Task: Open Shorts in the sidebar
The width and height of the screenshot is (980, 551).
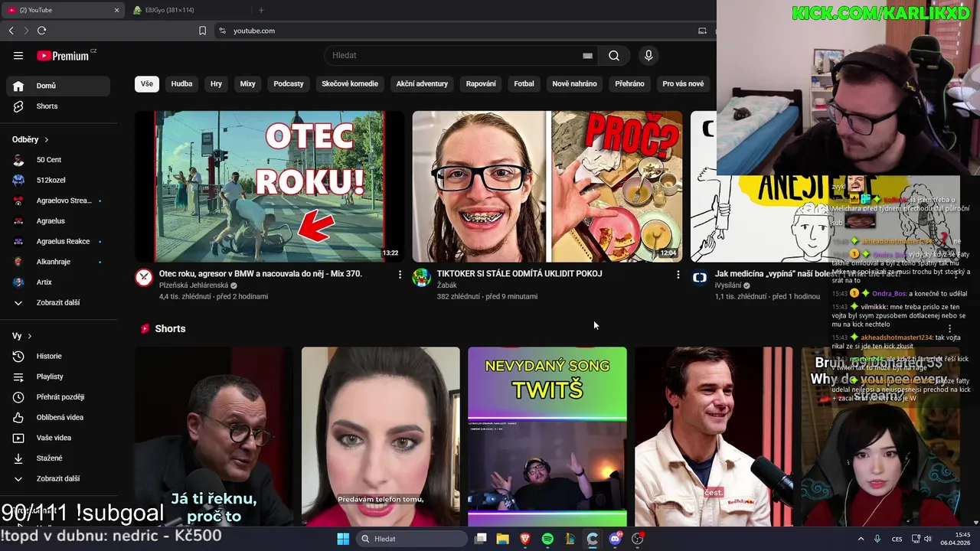Action: pos(58,106)
